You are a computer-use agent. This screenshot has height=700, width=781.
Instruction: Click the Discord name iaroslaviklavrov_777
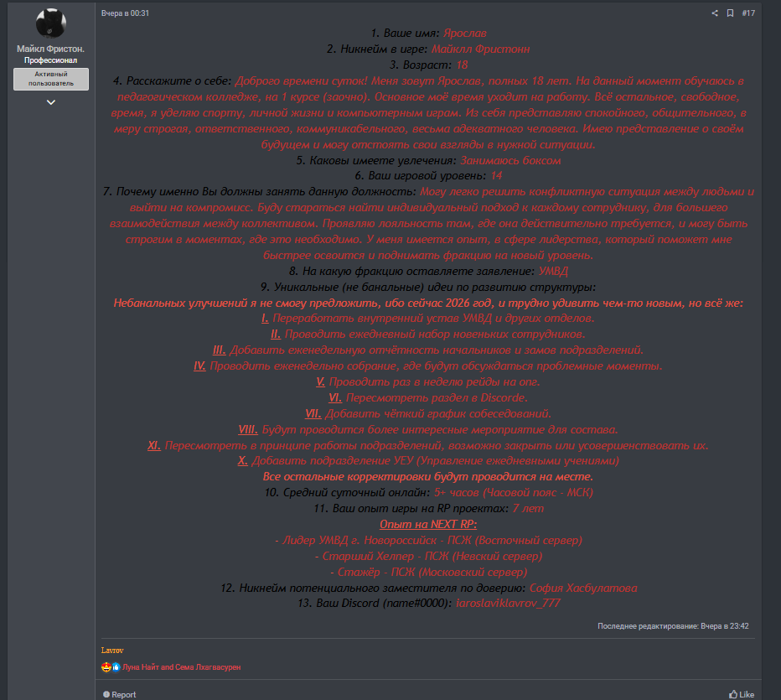coord(507,603)
